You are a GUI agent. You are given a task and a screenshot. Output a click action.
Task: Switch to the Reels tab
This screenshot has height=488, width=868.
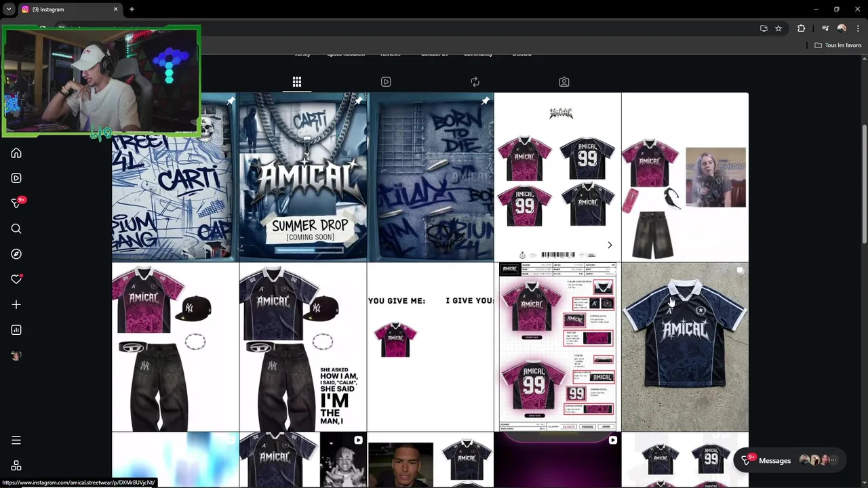(x=386, y=82)
